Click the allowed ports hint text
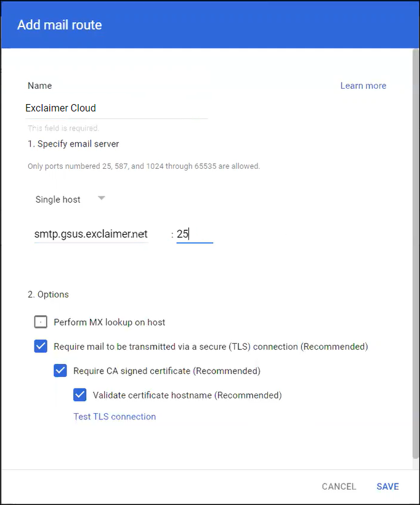420x505 pixels. click(143, 166)
